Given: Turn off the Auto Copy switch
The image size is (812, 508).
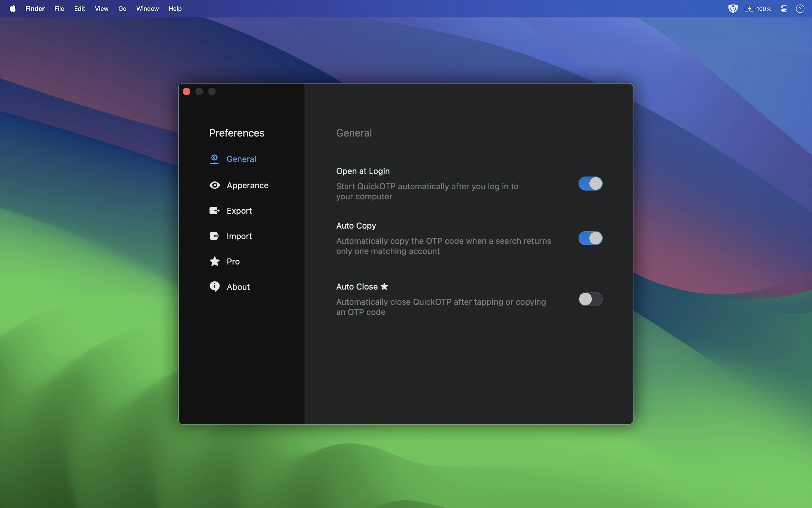Looking at the screenshot, I should [590, 238].
